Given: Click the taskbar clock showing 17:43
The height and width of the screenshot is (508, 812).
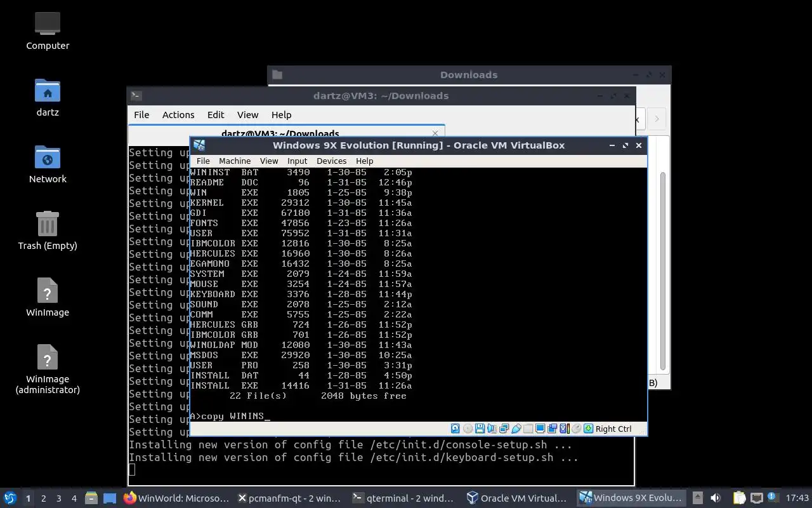Looking at the screenshot, I should 797,498.
